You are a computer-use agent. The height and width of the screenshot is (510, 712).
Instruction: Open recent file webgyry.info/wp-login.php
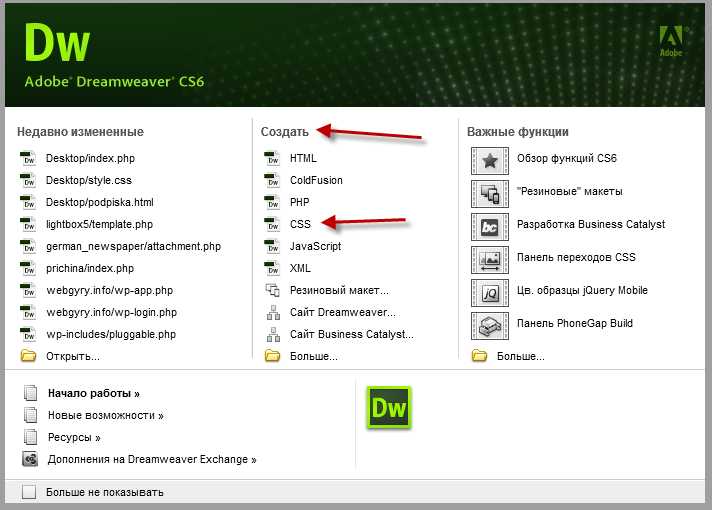pyautogui.click(x=109, y=312)
